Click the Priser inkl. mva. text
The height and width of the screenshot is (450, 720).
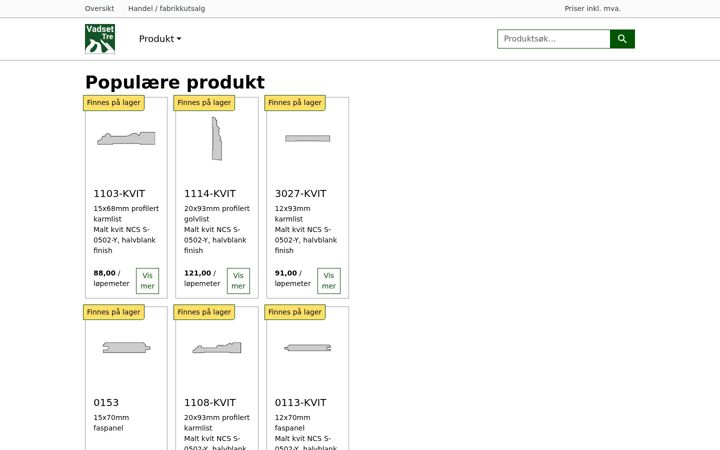pos(592,8)
